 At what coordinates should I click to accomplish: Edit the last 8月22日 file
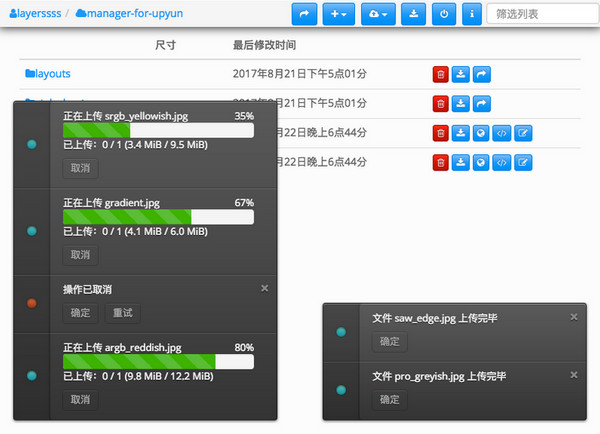tap(523, 163)
